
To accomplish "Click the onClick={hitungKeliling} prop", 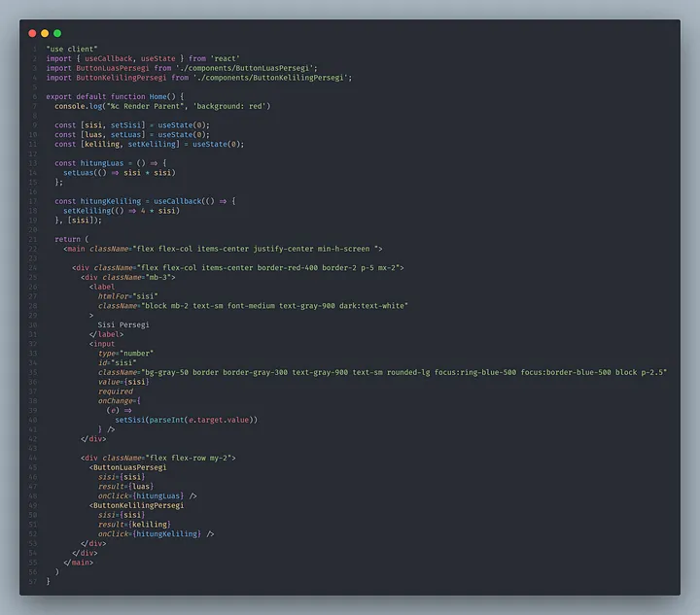I will [x=149, y=533].
